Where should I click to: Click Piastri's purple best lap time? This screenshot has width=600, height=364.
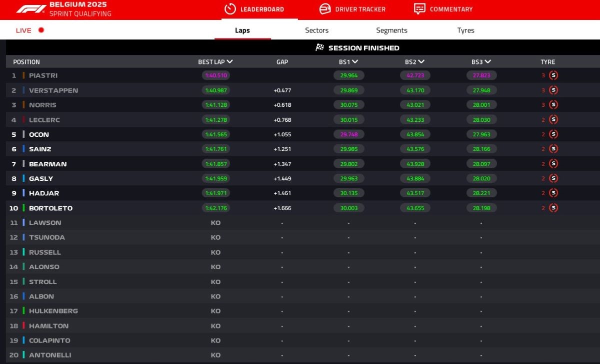point(215,75)
